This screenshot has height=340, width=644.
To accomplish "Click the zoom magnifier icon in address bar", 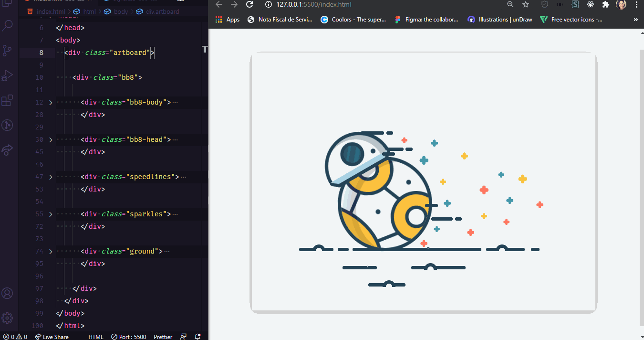I will [x=510, y=4].
